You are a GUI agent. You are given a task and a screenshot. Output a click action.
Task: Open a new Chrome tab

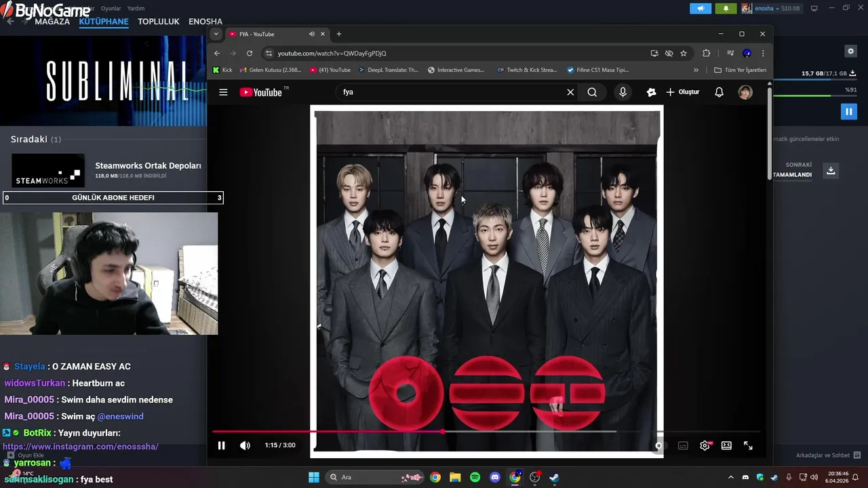coord(339,34)
